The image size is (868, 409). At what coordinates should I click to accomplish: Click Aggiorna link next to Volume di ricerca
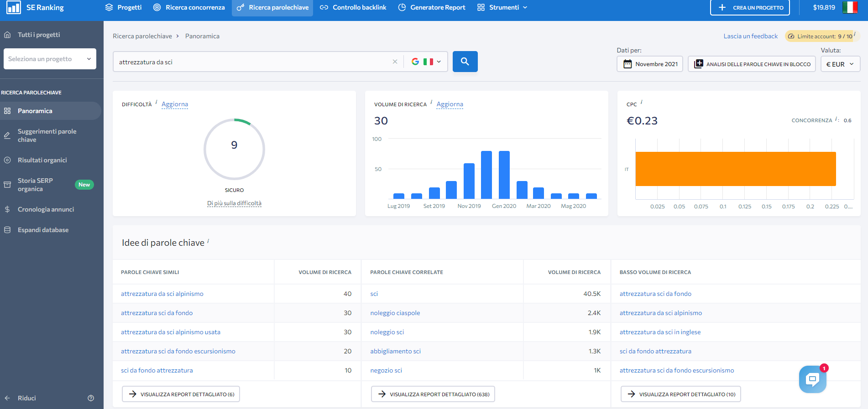(x=450, y=104)
